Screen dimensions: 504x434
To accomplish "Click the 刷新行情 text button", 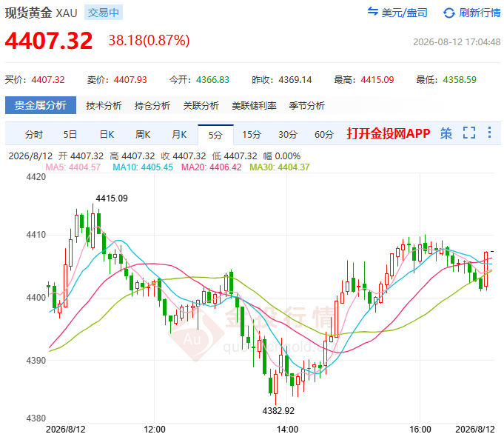I will 480,13.
